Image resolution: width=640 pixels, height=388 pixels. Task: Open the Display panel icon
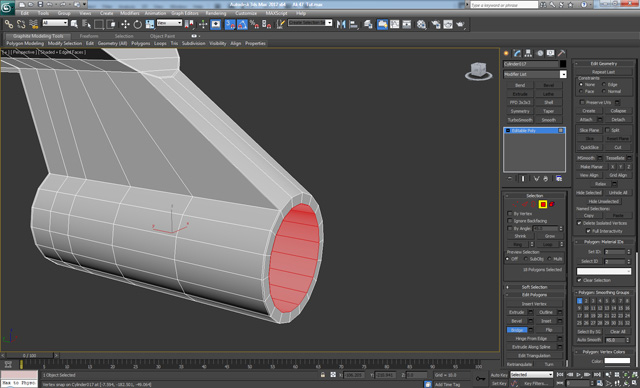551,53
